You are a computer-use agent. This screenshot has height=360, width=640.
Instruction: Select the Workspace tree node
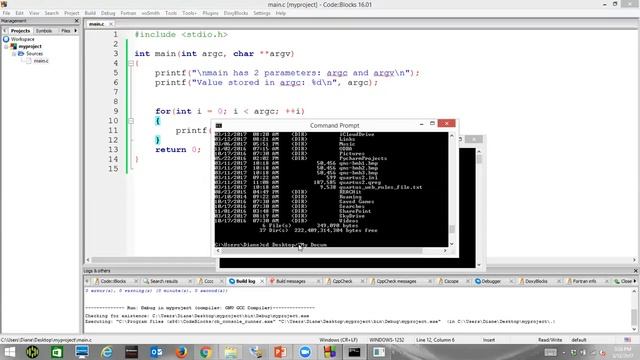point(22,39)
